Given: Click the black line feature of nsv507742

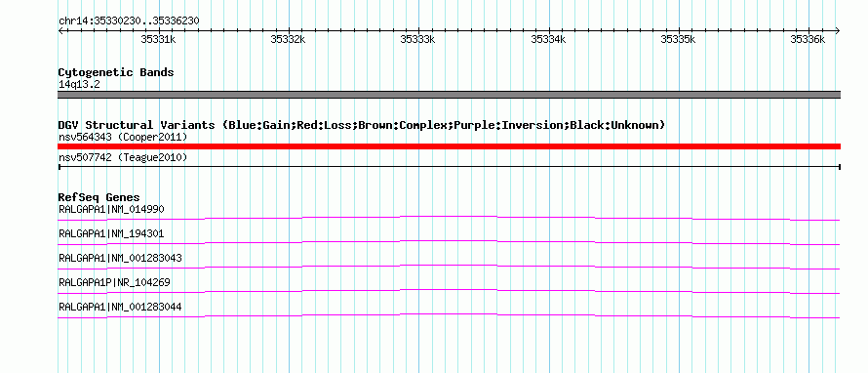Looking at the screenshot, I should click(x=449, y=166).
